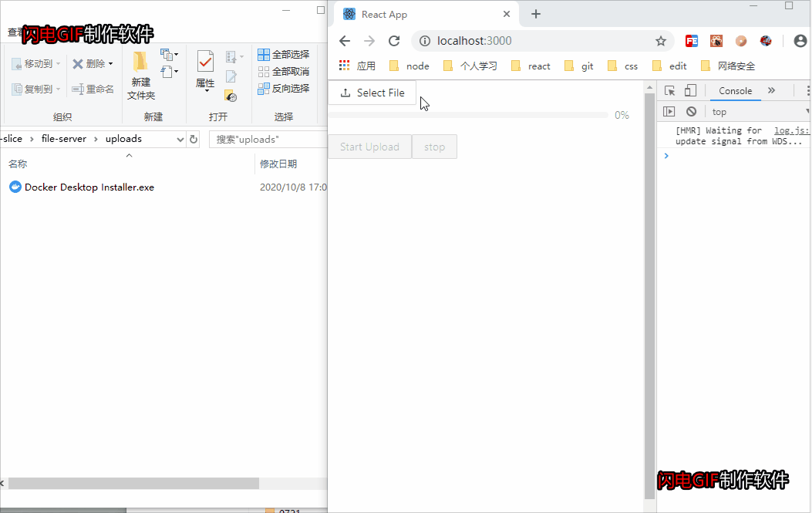Open the 网络安全 bookmarks folder
Viewport: 812px width, 513px height.
point(728,66)
